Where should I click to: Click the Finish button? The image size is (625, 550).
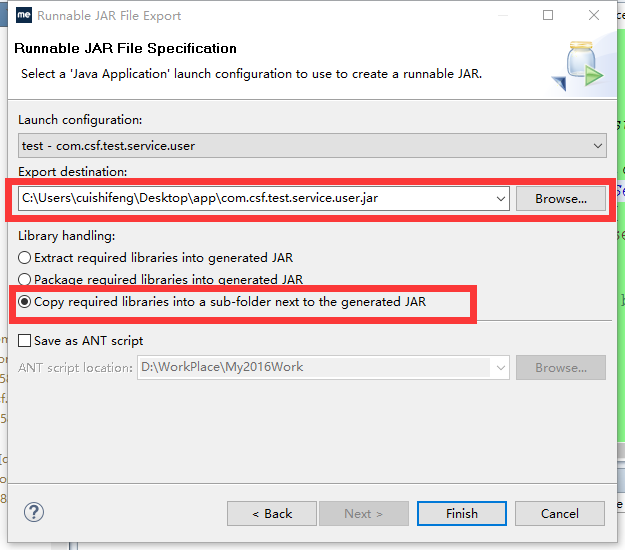[x=462, y=513]
